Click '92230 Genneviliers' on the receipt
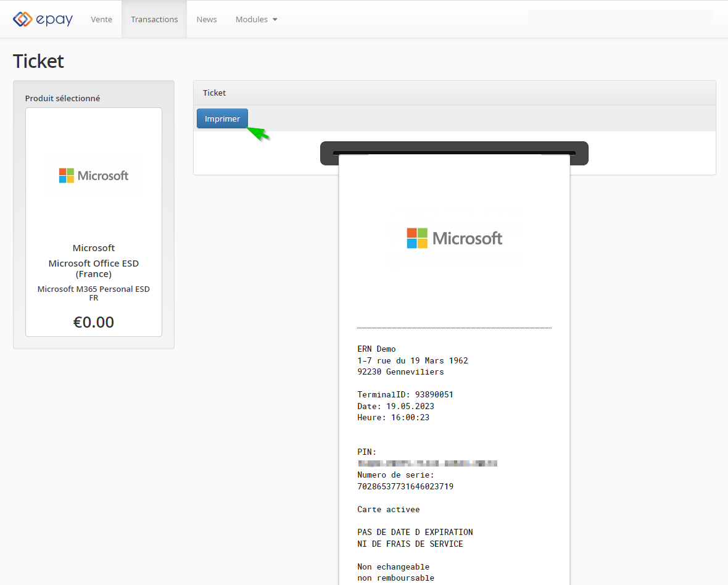The height and width of the screenshot is (585, 728). click(x=400, y=371)
